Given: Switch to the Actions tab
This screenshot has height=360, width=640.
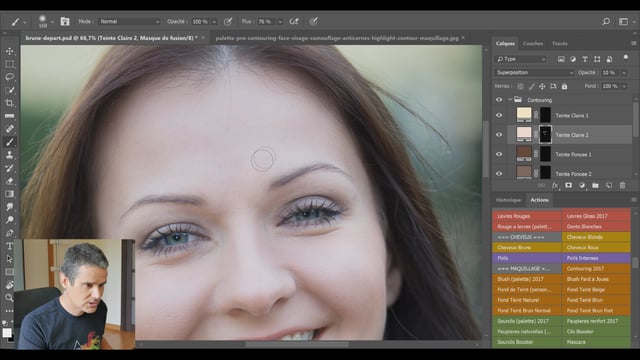Looking at the screenshot, I should coord(539,200).
